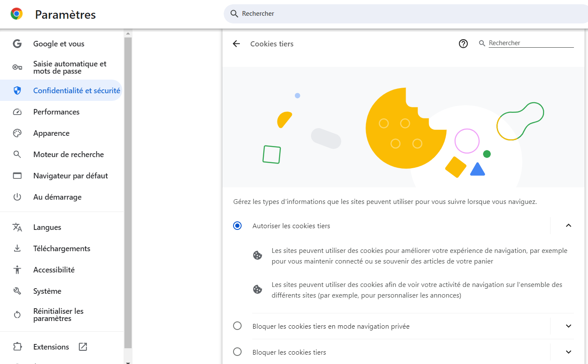Select Bloquer les cookies tiers en navigation privée
588x364 pixels.
click(237, 326)
